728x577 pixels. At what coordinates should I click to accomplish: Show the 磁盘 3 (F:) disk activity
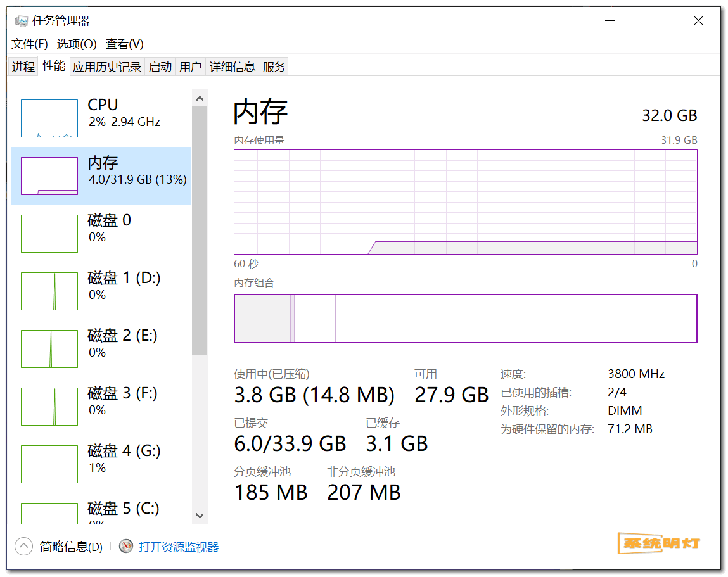tap(101, 406)
